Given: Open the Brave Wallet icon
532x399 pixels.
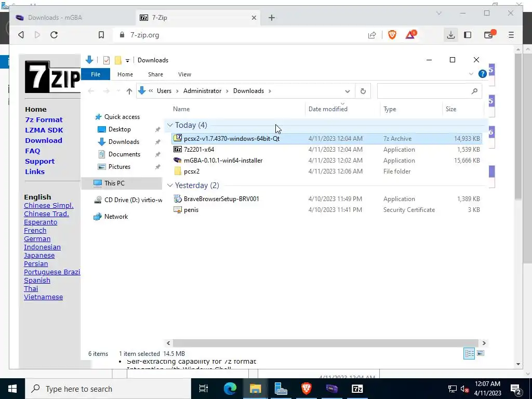Looking at the screenshot, I should click(489, 35).
